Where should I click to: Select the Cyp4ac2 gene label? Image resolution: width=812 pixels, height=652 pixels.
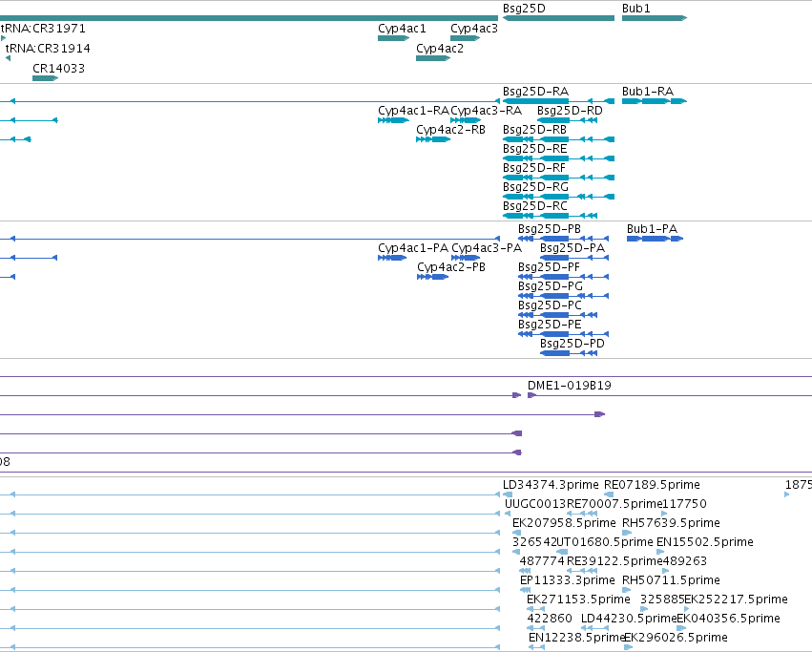(440, 49)
